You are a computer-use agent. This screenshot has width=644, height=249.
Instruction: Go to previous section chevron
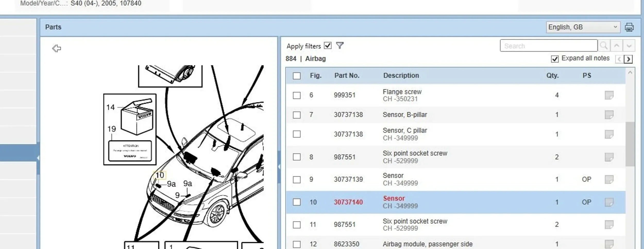point(619,59)
